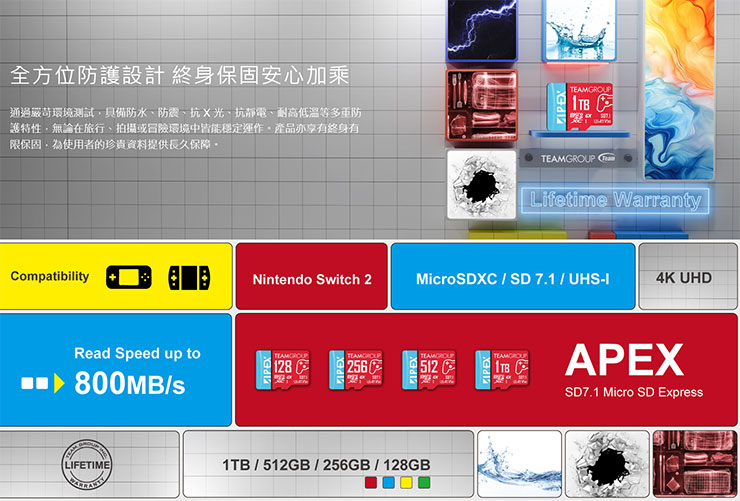Click the colorful marble art panel
Viewport: 740px width, 501px height.
680,90
